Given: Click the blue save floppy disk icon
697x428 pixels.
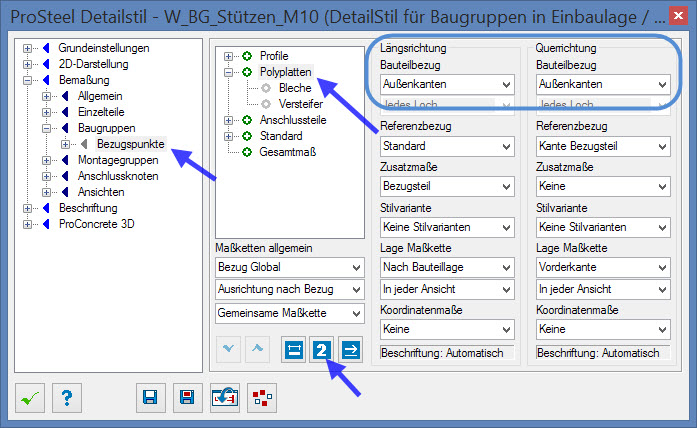Looking at the screenshot, I should (151, 398).
